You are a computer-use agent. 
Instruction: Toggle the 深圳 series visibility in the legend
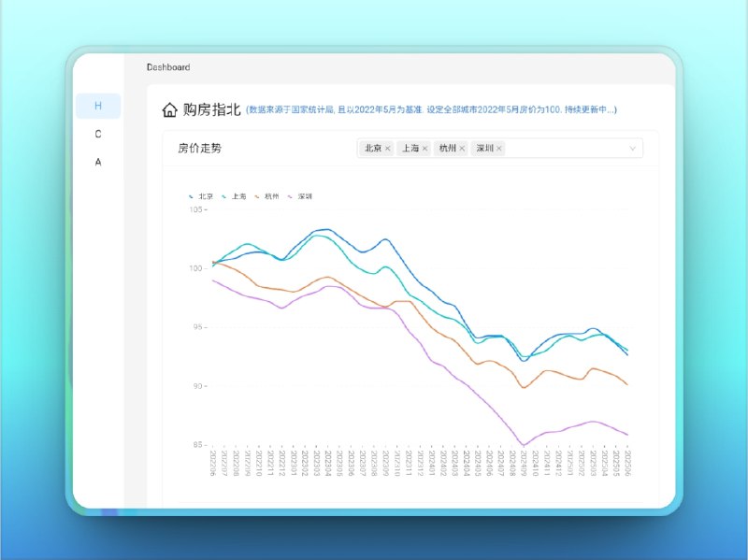click(303, 197)
